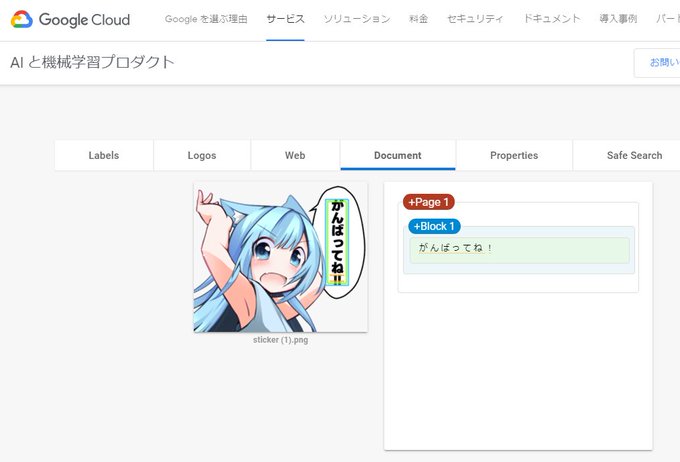Switch to the Properties tab
Image resolution: width=680 pixels, height=462 pixels.
(x=514, y=155)
